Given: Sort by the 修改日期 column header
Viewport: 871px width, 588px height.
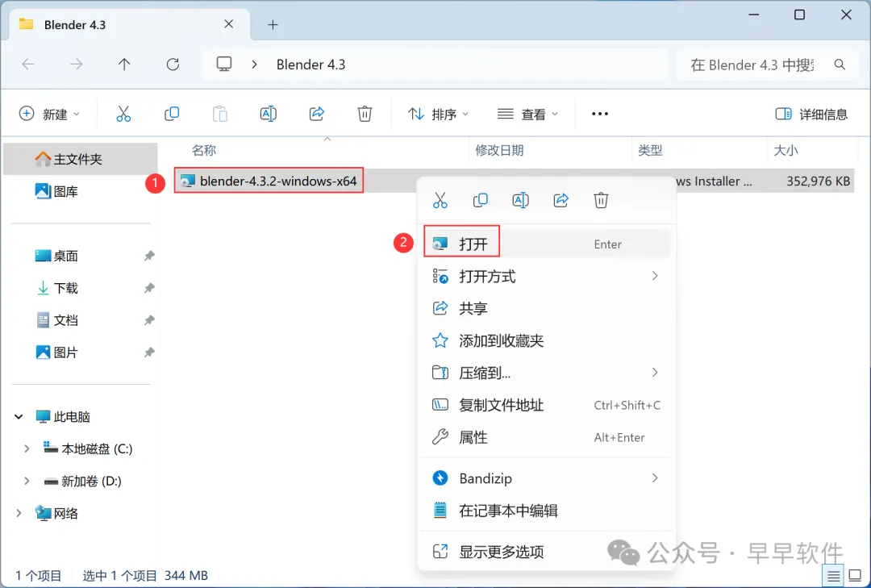Looking at the screenshot, I should click(x=499, y=150).
